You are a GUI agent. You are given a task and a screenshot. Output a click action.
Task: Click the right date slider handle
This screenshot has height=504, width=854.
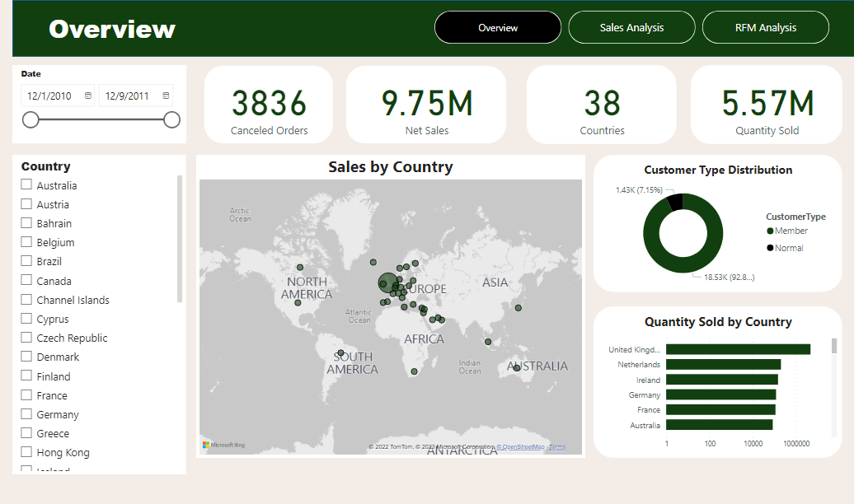pos(171,120)
